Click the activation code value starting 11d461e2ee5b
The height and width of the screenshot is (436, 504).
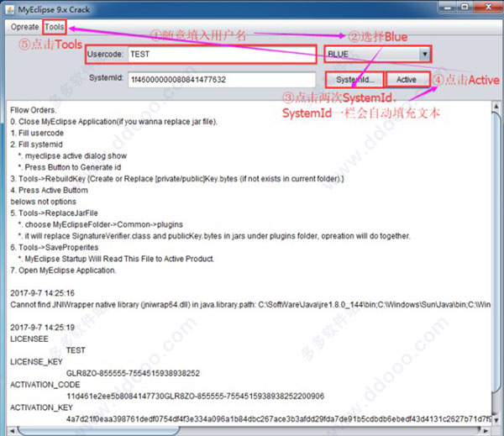pyautogui.click(x=195, y=397)
